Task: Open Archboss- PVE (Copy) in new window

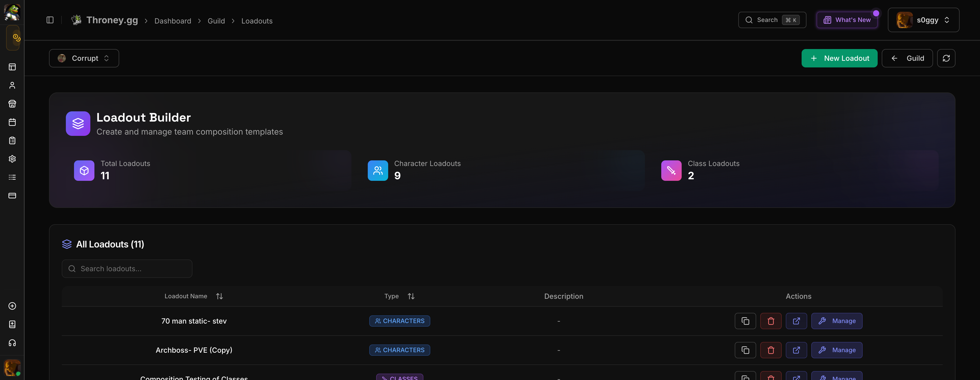Action: point(796,350)
